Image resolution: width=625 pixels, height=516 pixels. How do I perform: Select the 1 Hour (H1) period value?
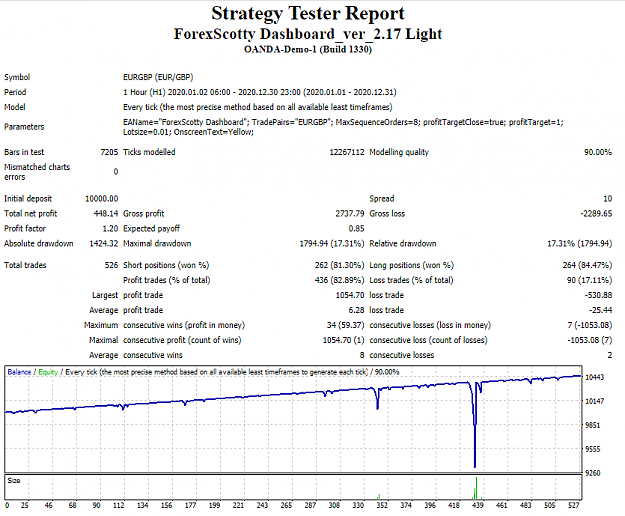pyautogui.click(x=259, y=92)
